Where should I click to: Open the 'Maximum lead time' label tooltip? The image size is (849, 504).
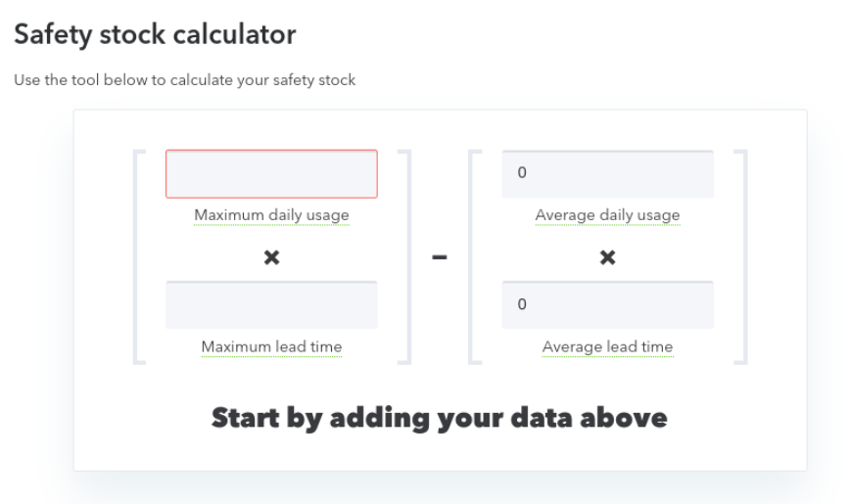tap(271, 346)
